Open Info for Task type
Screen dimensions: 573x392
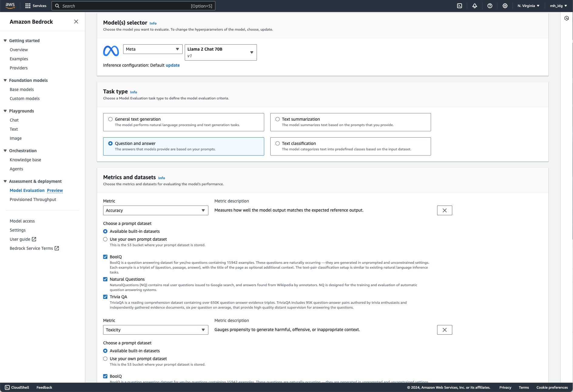(134, 92)
